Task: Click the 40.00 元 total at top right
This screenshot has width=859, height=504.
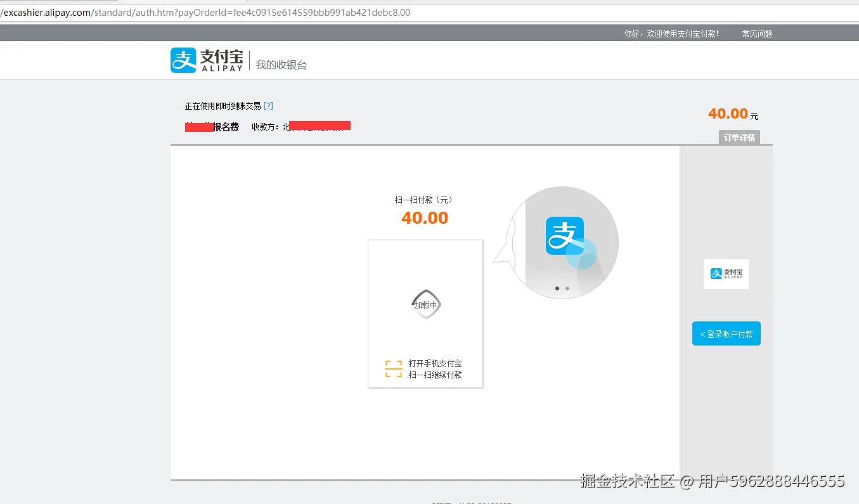Action: [733, 114]
